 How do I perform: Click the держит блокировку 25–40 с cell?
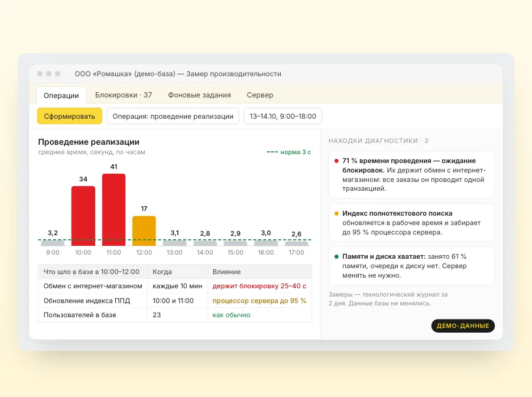pyautogui.click(x=259, y=286)
